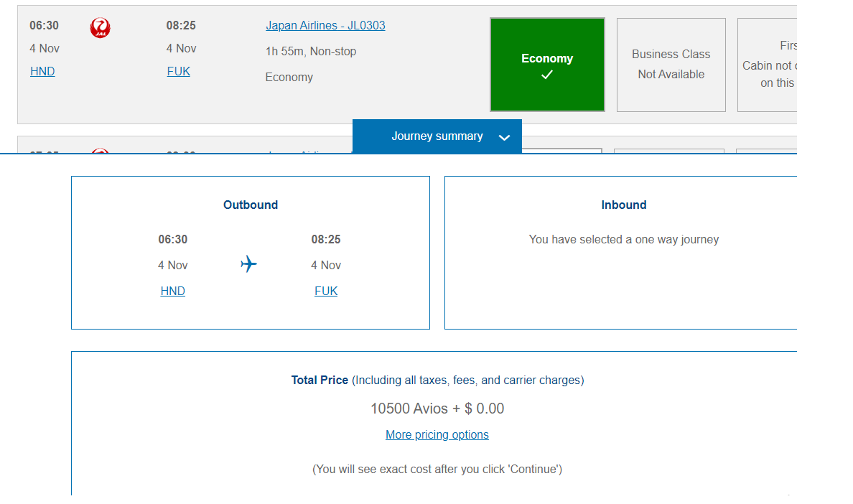Open FUK link in Outbound summary
The height and width of the screenshot is (504, 853).
click(326, 291)
